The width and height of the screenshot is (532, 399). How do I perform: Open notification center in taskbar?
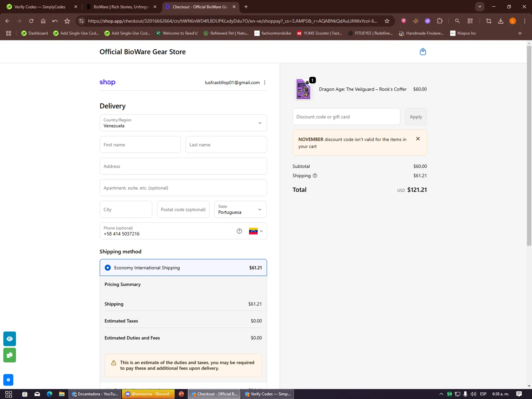519,394
